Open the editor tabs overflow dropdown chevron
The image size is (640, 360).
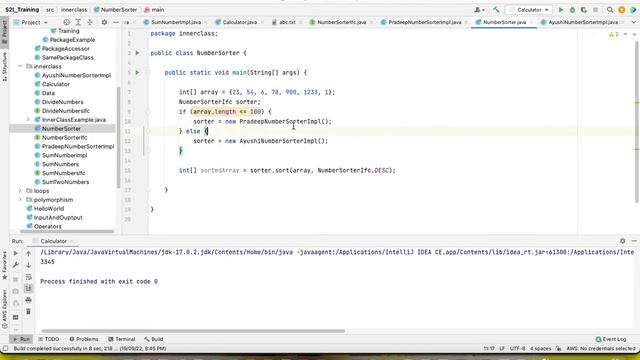tap(634, 22)
